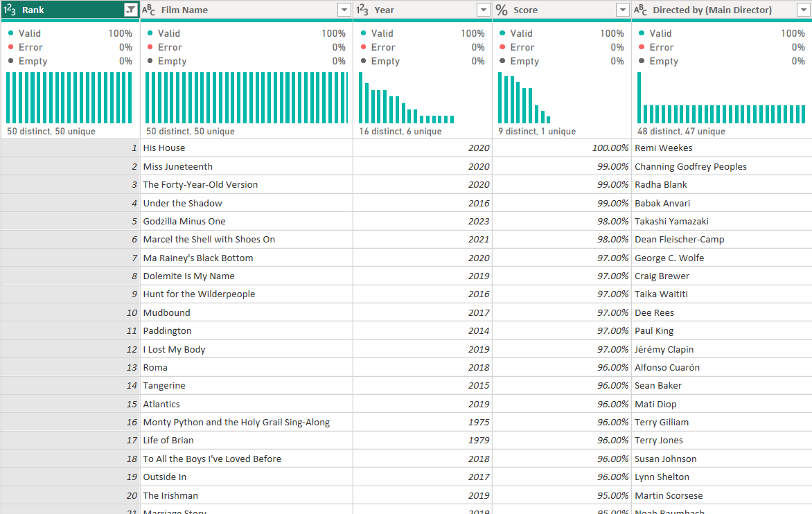Open the Score column filter dropdown
Viewport: 812px width, 514px height.
[622, 10]
